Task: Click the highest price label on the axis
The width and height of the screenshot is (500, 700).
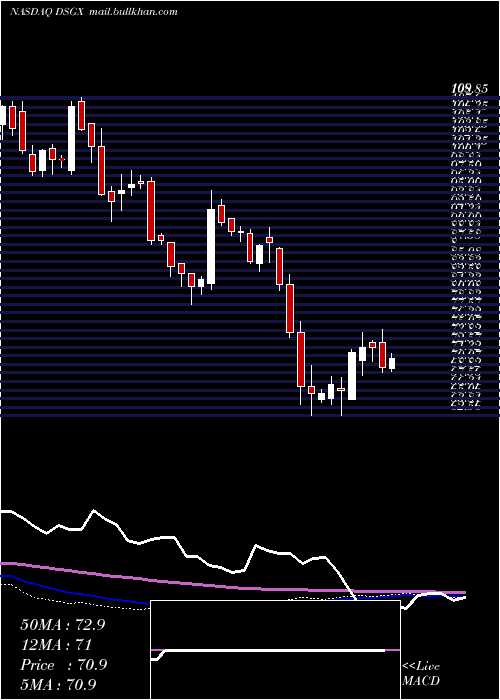Action: click(x=468, y=89)
